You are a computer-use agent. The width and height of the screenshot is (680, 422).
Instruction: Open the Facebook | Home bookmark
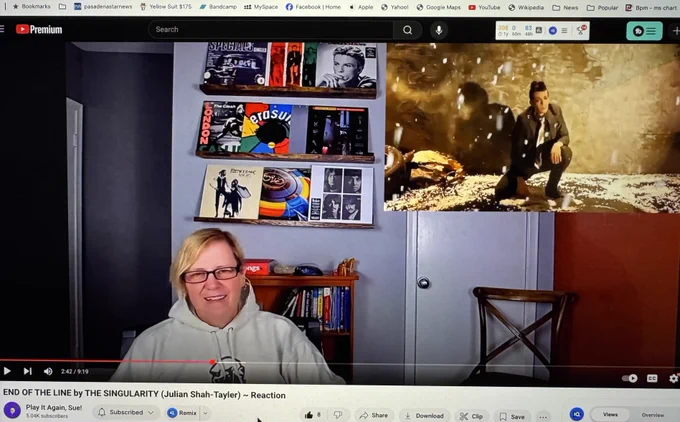tap(313, 7)
